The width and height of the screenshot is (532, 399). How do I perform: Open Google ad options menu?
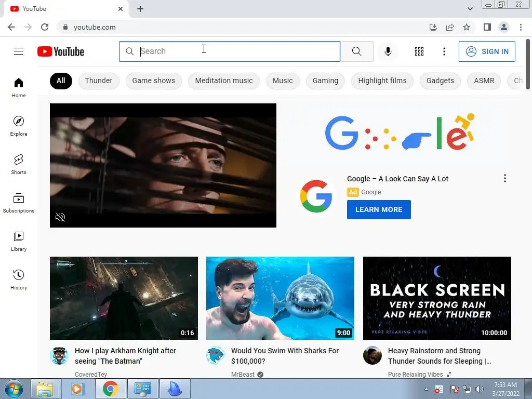coord(505,179)
